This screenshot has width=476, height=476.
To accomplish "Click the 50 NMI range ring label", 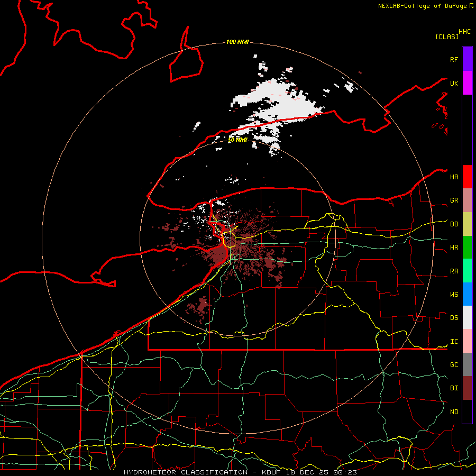I will point(237,140).
